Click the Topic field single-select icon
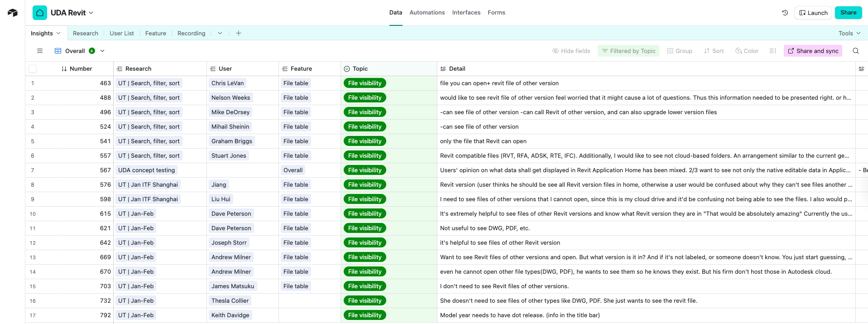868x324 pixels. click(347, 69)
